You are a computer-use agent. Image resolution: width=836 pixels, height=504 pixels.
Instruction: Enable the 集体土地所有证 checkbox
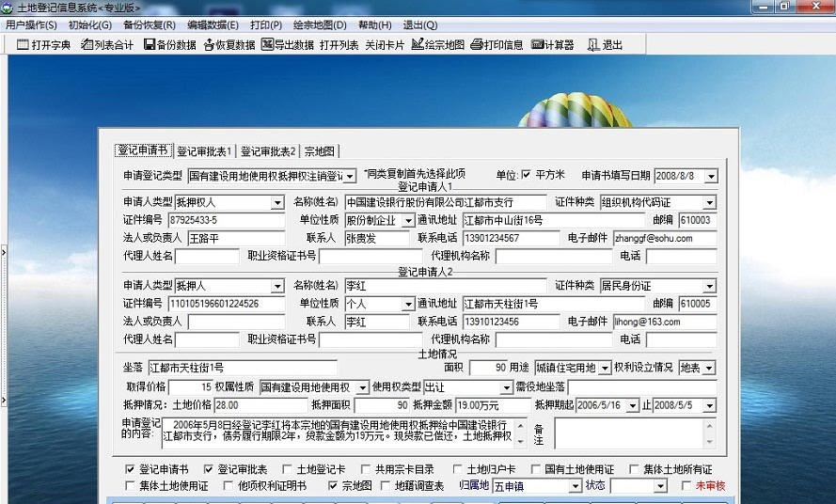click(x=634, y=469)
